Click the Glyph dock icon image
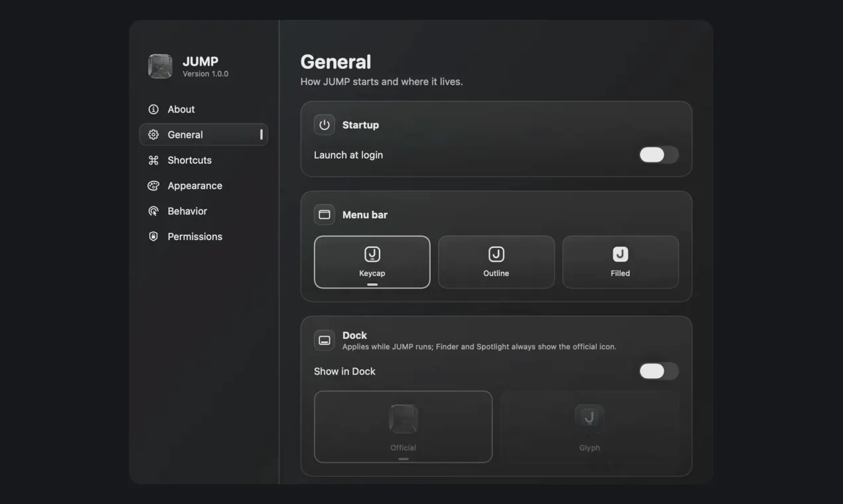This screenshot has width=843, height=504. tap(589, 419)
